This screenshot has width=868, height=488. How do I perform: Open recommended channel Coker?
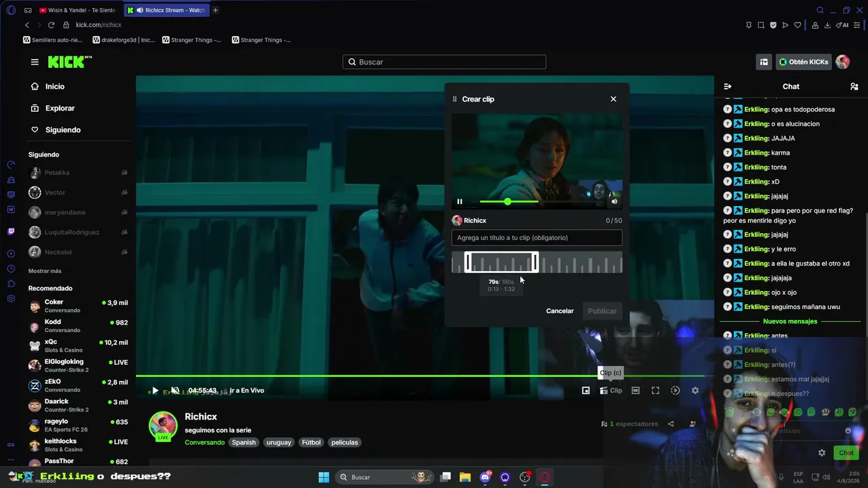click(78, 306)
